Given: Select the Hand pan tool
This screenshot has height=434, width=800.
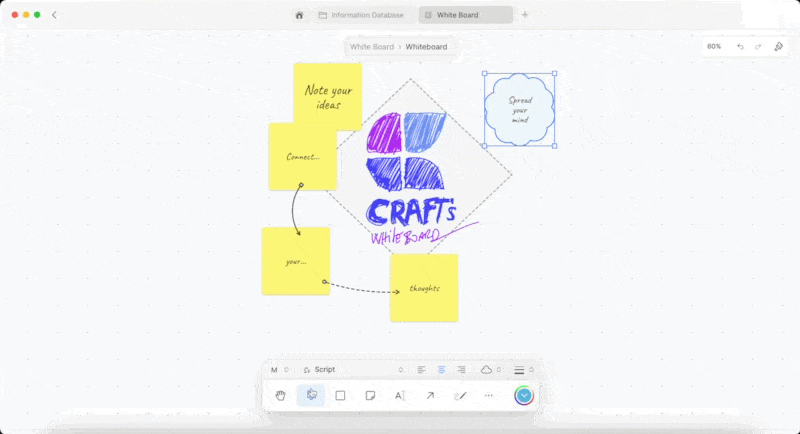Looking at the screenshot, I should (280, 395).
